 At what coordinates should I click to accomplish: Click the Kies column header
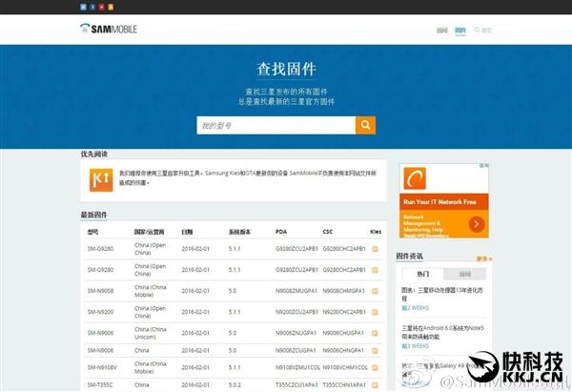(x=376, y=232)
